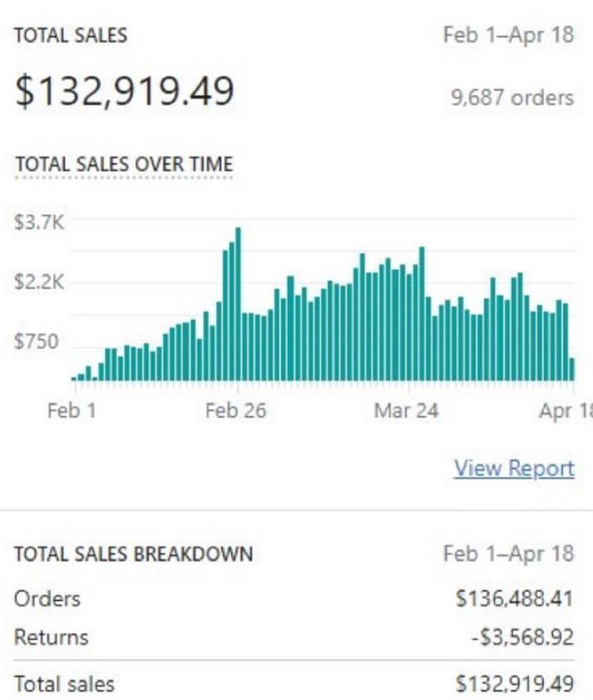The width and height of the screenshot is (593, 700).
Task: Click the Total sales row label in breakdown
Action: coord(65,684)
